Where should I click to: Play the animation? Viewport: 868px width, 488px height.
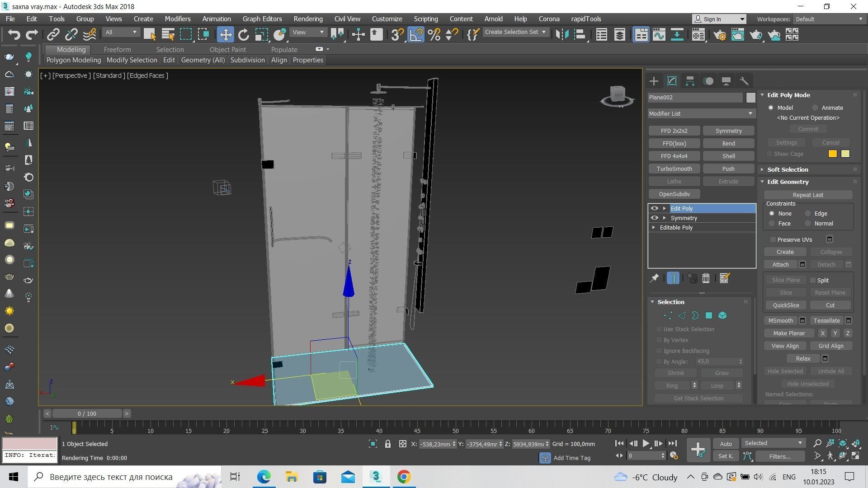click(646, 444)
